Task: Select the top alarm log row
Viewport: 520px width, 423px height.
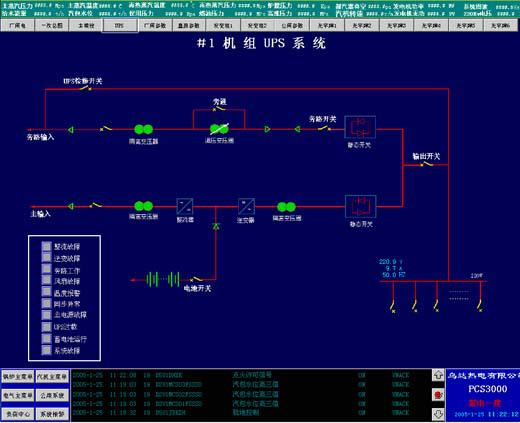Action: 251,375
